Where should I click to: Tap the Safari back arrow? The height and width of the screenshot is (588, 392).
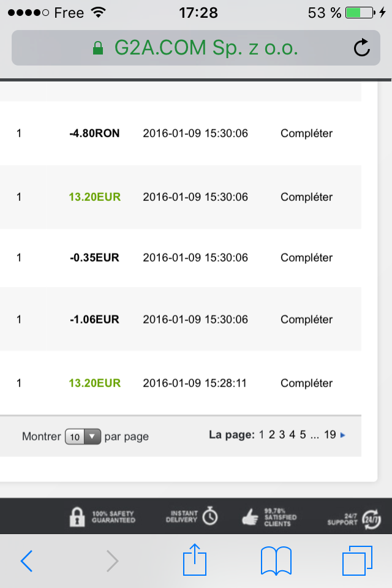[x=26, y=560]
